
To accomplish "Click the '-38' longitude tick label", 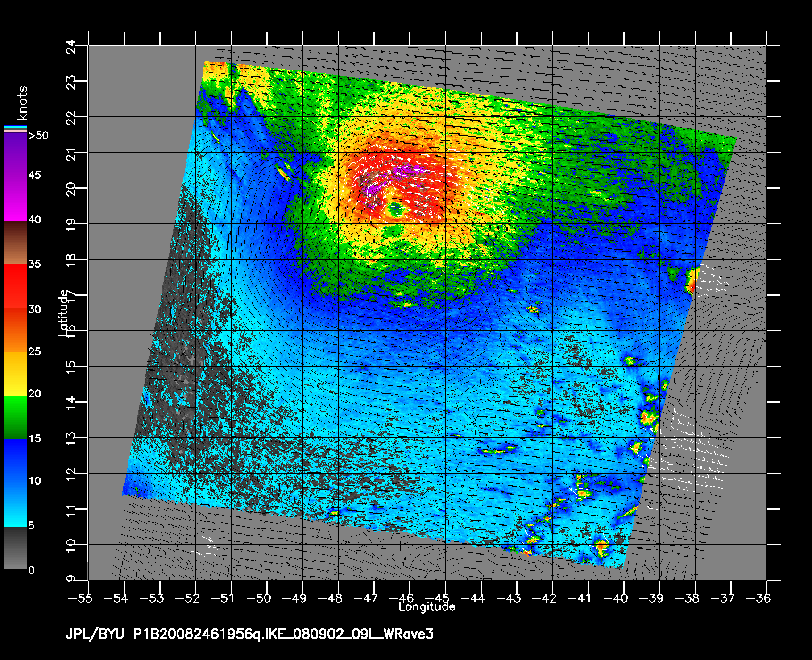I will (x=687, y=598).
